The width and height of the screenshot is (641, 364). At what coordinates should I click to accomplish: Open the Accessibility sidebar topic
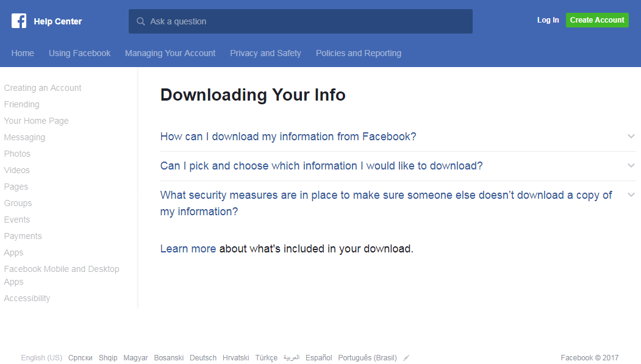(x=27, y=298)
